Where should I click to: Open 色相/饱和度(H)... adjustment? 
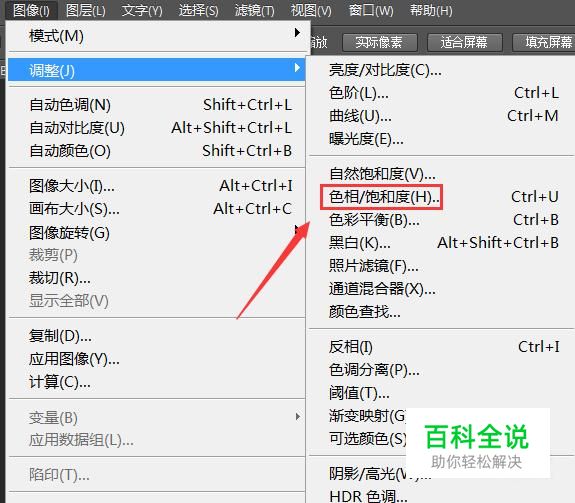pyautogui.click(x=442, y=197)
